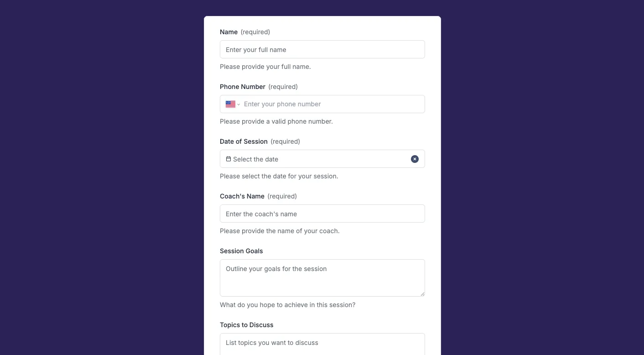
Task: Open the country code dropdown chevron
Action: tap(239, 104)
